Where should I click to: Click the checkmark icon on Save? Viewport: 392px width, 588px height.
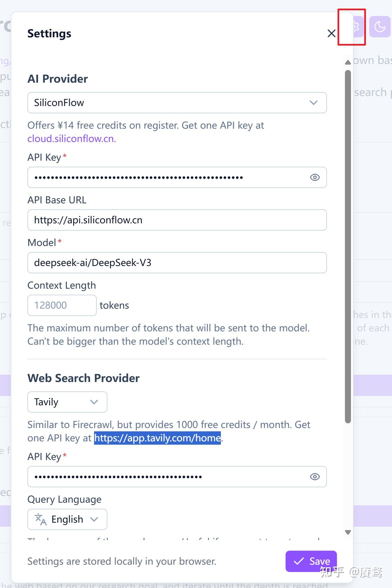[x=299, y=561]
